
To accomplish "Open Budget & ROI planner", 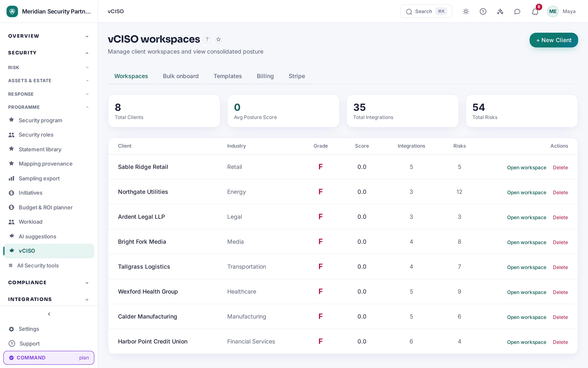I will point(49,207).
